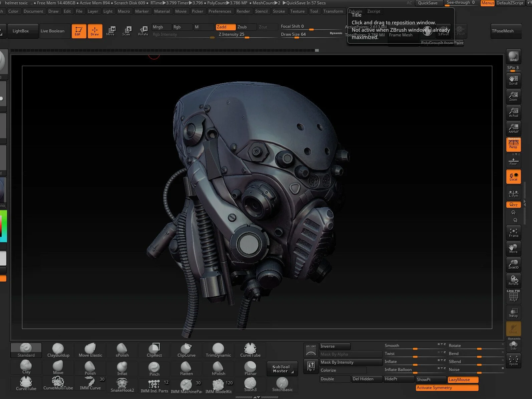Toggle the Floor grid
Viewport: 532px width, 399px height.
click(x=513, y=160)
